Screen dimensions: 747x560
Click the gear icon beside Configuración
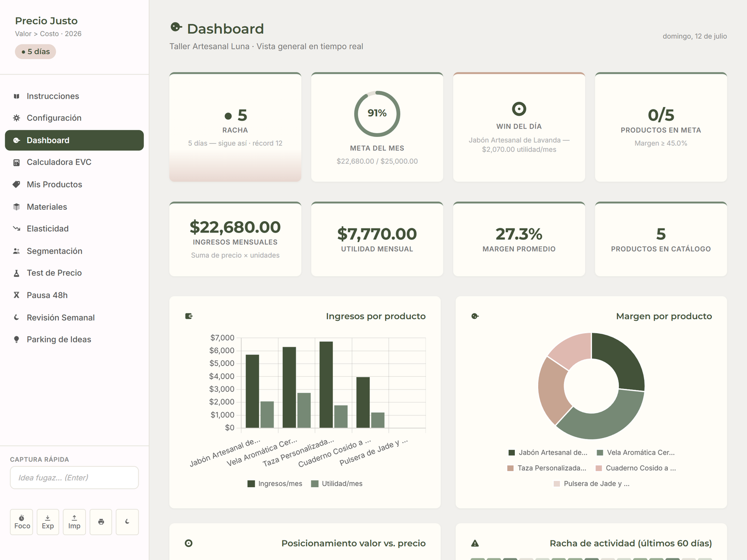17,118
